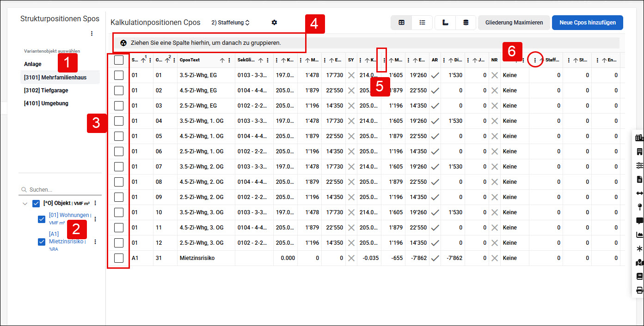Collapse the [*O] Objekt tree node
This screenshot has width=644, height=326.
pyautogui.click(x=25, y=203)
